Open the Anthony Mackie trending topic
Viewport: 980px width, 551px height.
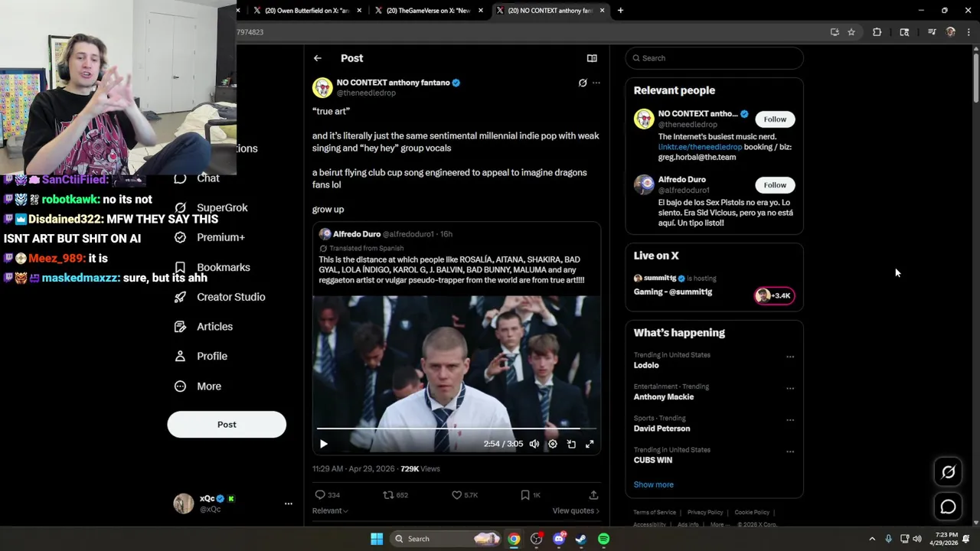pyautogui.click(x=664, y=397)
